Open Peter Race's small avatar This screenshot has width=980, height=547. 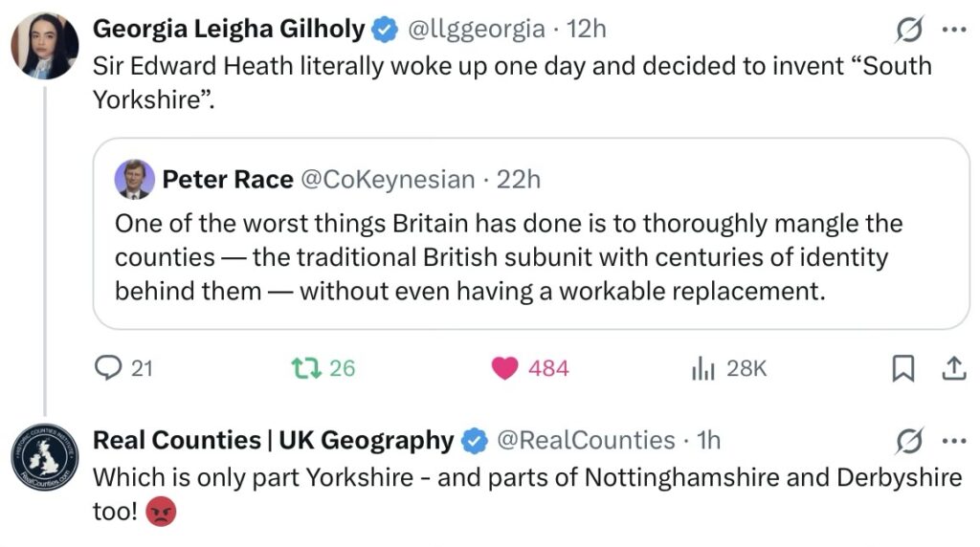click(x=134, y=179)
